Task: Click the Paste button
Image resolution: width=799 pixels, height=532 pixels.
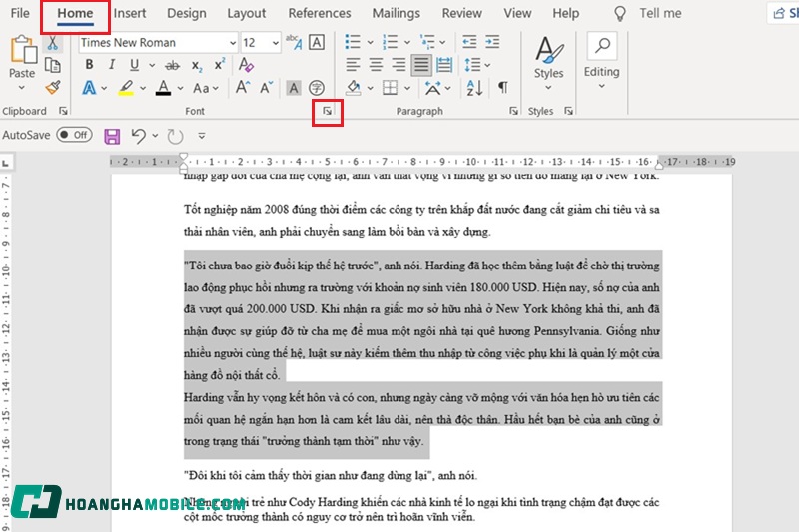Action: click(x=22, y=58)
